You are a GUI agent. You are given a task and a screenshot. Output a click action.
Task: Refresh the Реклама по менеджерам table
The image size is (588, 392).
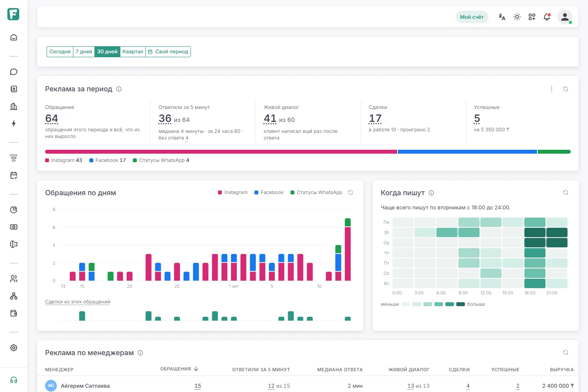566,352
